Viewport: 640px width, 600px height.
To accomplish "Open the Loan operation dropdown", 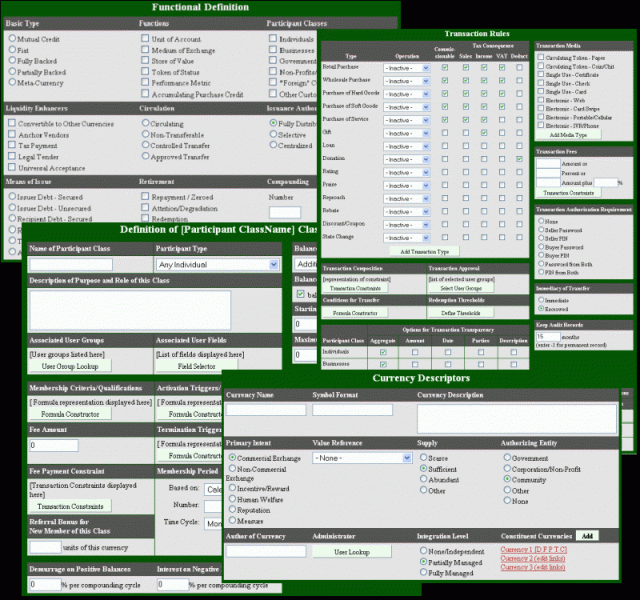I will click(x=406, y=147).
